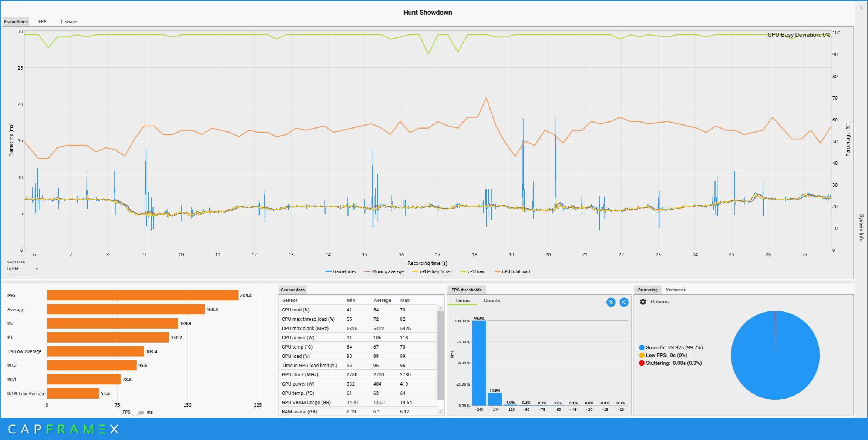This screenshot has width=868, height=440.
Task: Collapse side panel with top-right chevron
Action: coord(861,7)
